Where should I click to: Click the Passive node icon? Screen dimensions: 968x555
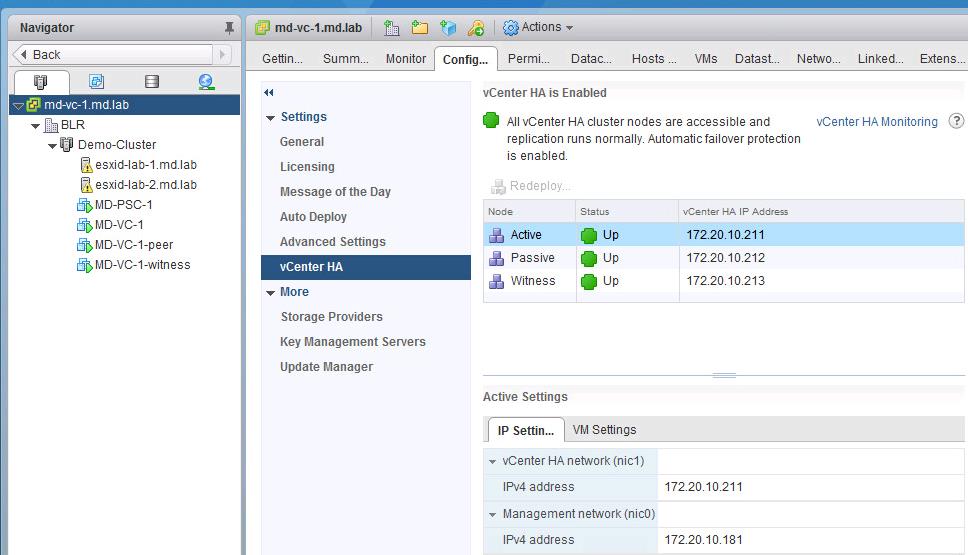pos(496,258)
